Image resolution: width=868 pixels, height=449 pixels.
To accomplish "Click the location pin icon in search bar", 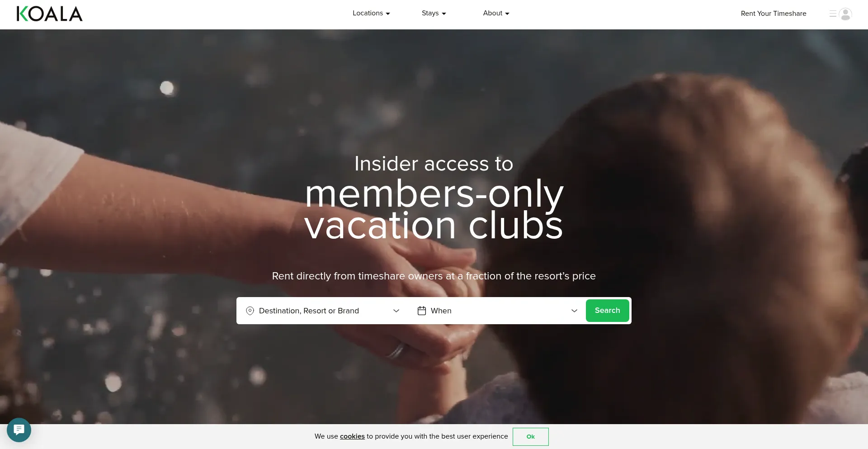I will click(x=250, y=311).
